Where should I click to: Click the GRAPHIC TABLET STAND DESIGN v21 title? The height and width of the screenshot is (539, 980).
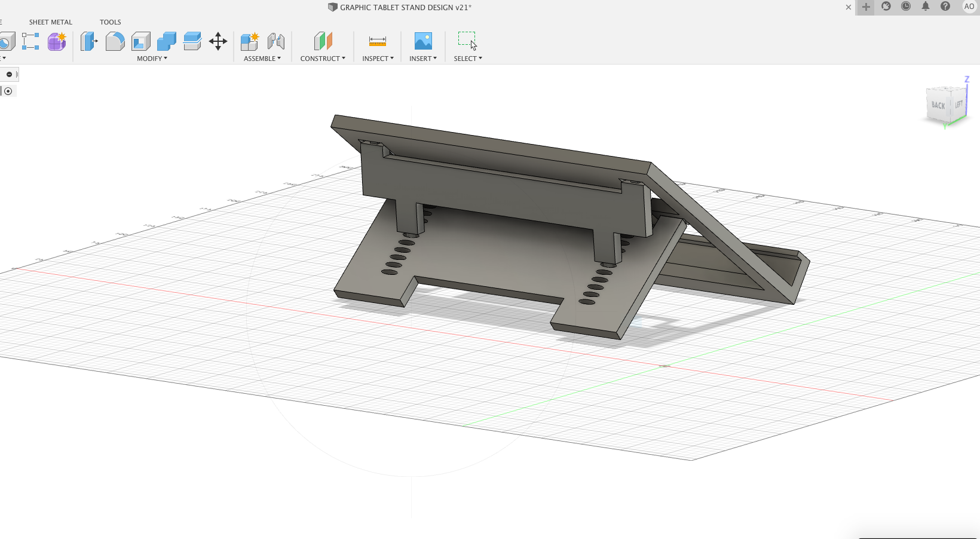[406, 7]
